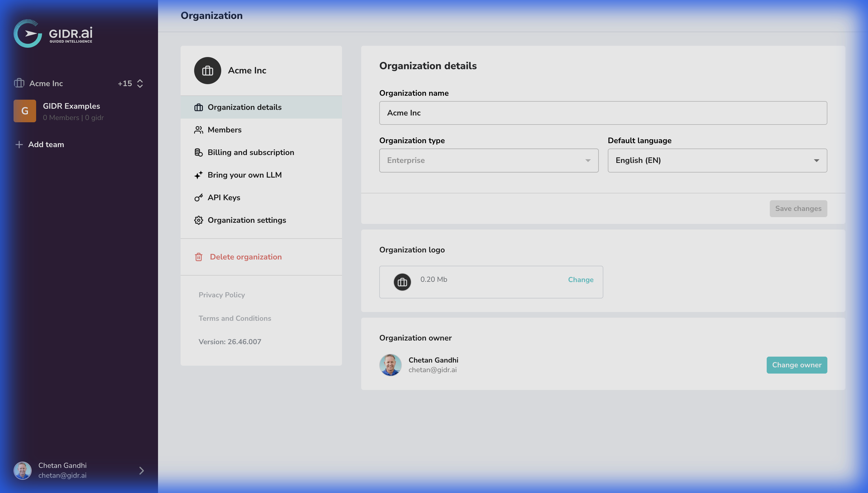Click the API Keys key icon
The image size is (868, 493).
coord(199,197)
